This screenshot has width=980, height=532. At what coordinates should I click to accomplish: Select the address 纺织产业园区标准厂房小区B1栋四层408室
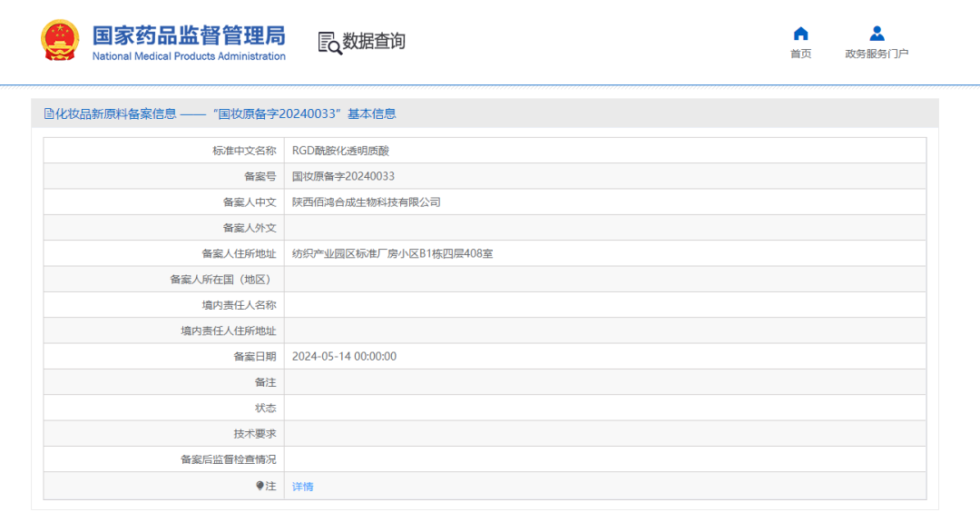(393, 254)
